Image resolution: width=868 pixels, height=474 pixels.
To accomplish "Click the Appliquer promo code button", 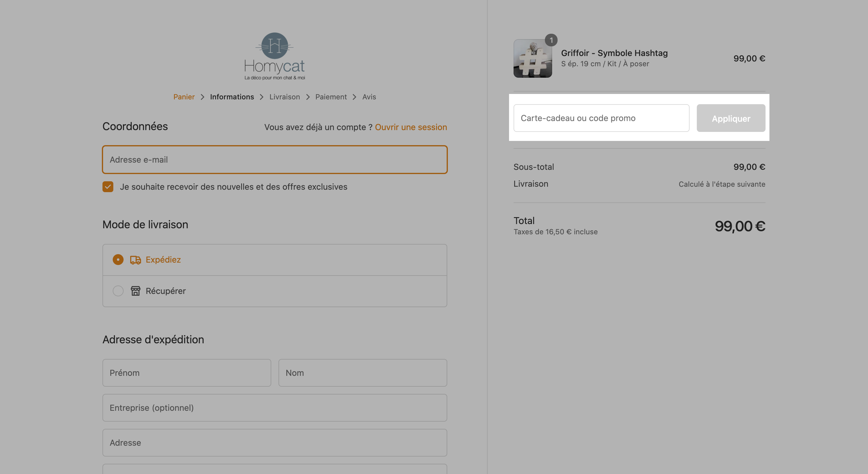I will coord(731,118).
